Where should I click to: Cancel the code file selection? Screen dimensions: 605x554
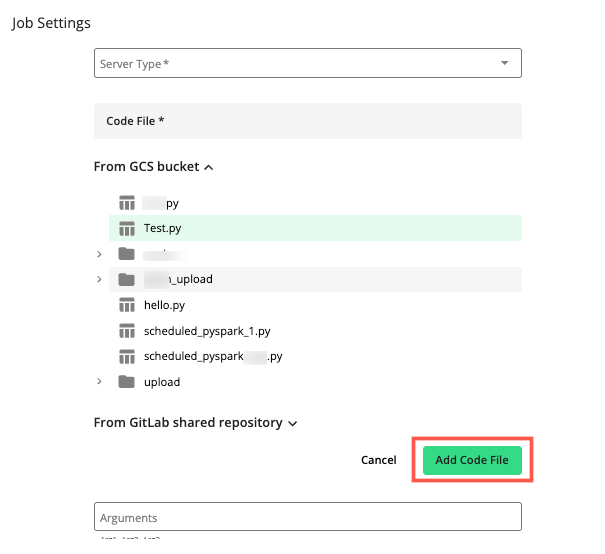379,460
